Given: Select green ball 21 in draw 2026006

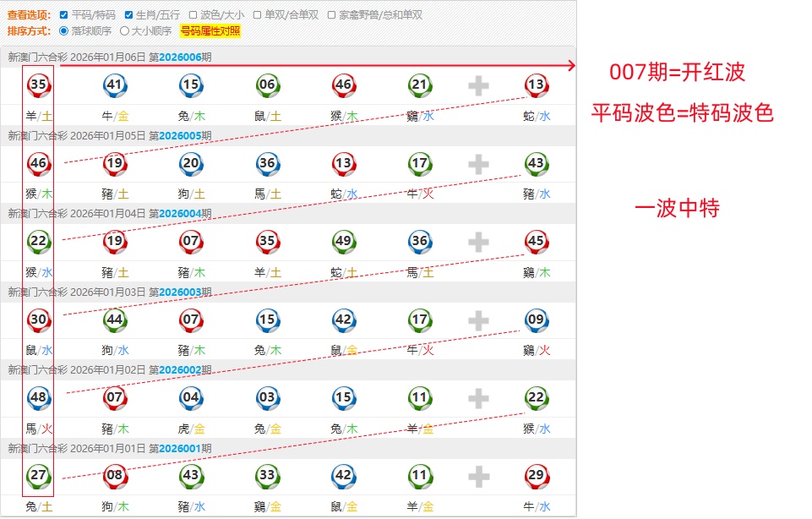Looking at the screenshot, I should coord(419,85).
